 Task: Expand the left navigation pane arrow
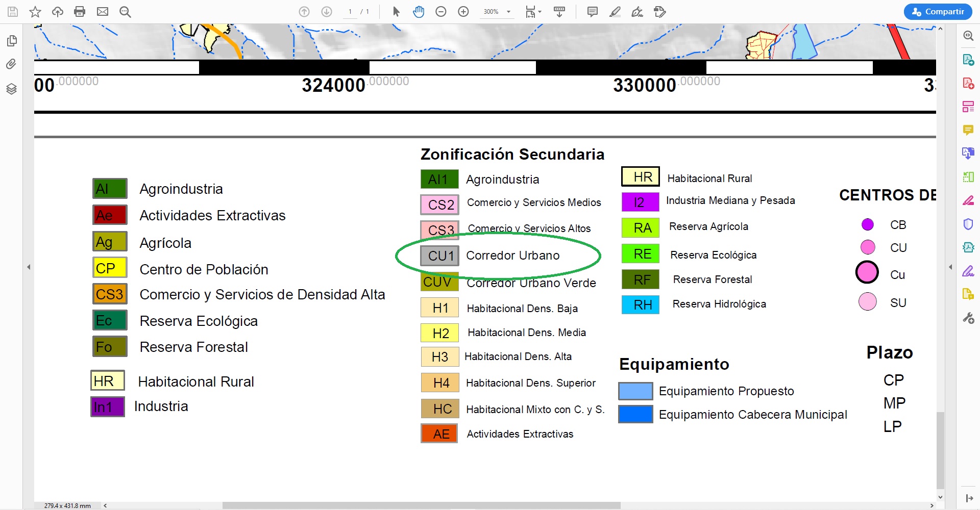tap(29, 267)
